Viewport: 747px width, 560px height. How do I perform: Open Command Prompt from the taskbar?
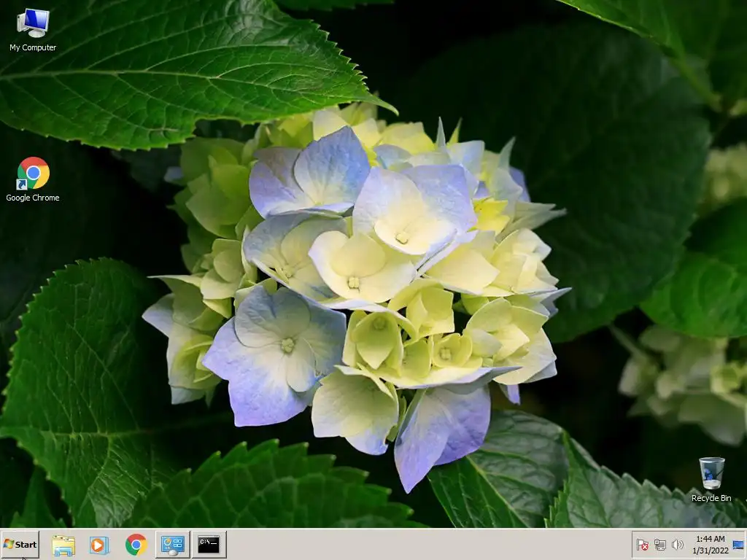tap(209, 545)
